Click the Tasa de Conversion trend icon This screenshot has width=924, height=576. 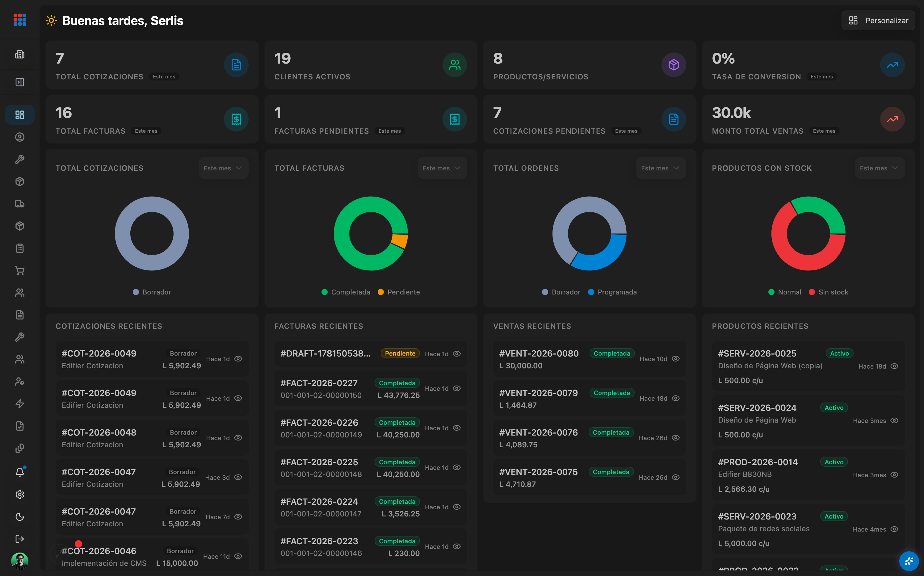[892, 65]
